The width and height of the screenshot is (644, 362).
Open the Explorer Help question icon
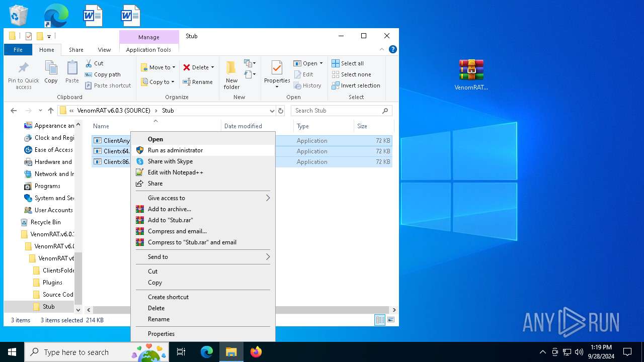click(393, 49)
